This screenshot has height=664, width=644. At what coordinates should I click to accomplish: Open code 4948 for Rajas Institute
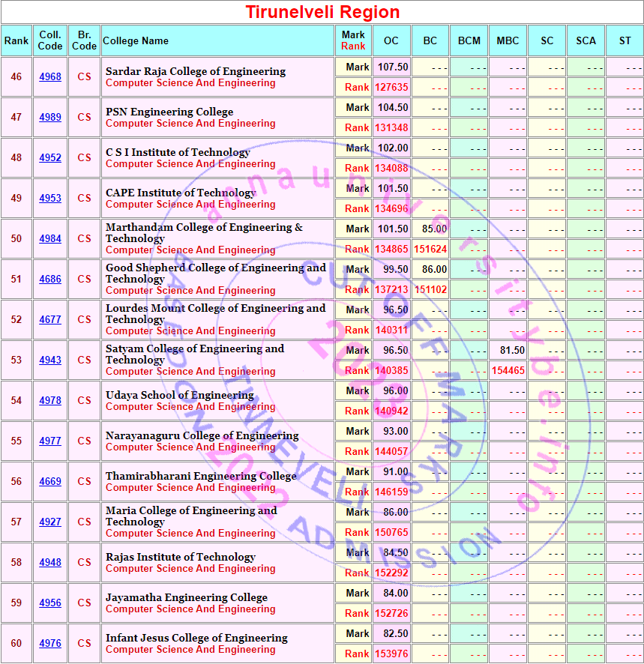[50, 563]
